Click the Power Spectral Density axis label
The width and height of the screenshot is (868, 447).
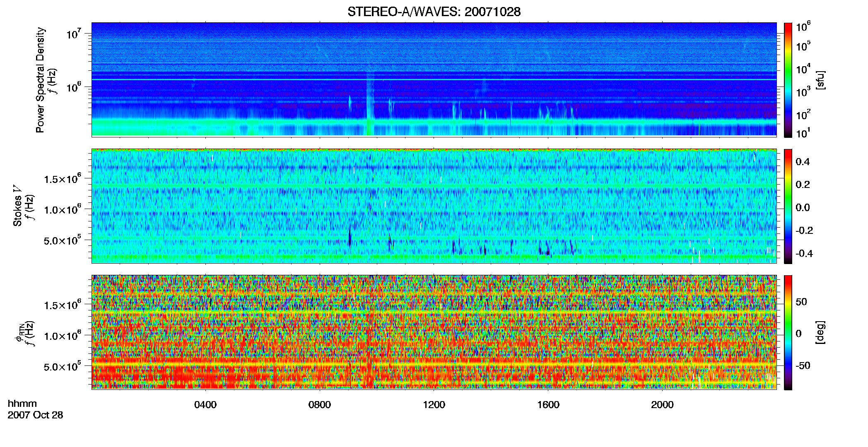tap(40, 80)
